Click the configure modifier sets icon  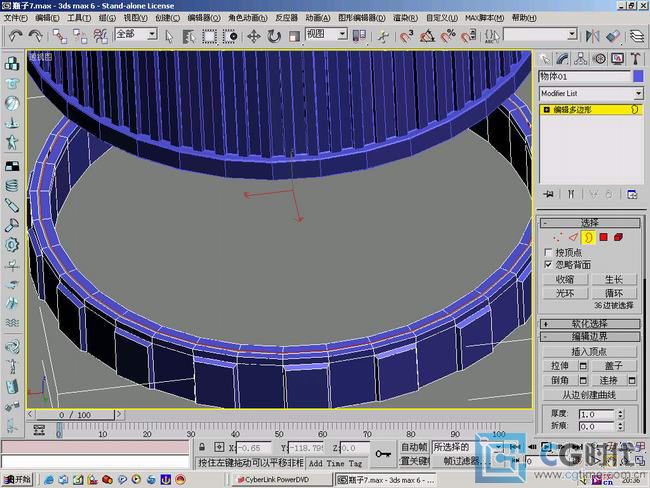pos(632,194)
